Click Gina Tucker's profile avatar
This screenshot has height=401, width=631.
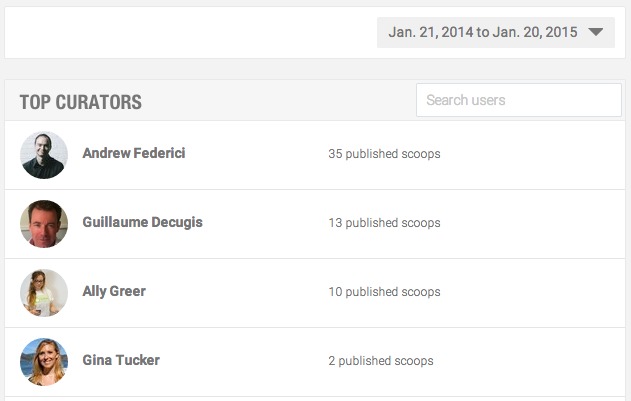44,362
